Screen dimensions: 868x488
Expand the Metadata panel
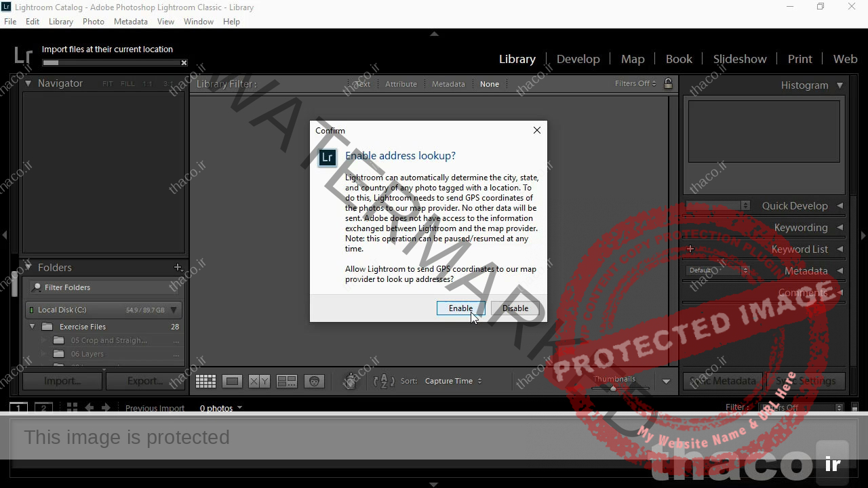(x=840, y=271)
